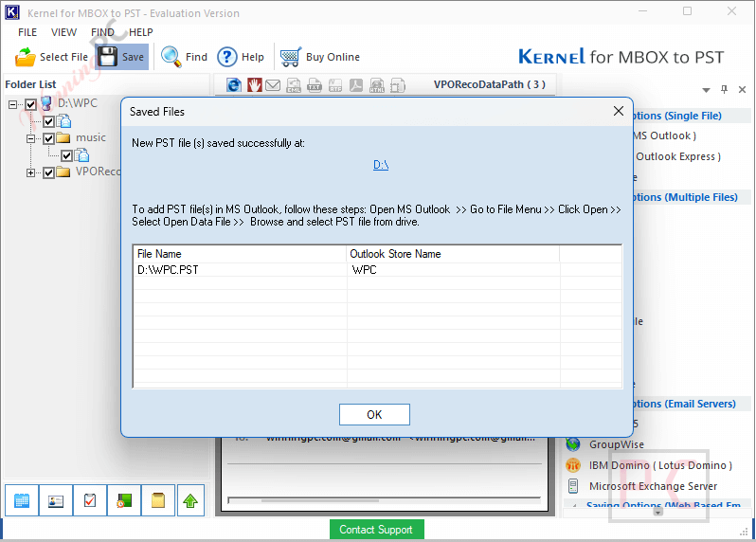Click the Outlook Express saving option
The width and height of the screenshot is (756, 542).
[x=678, y=156]
